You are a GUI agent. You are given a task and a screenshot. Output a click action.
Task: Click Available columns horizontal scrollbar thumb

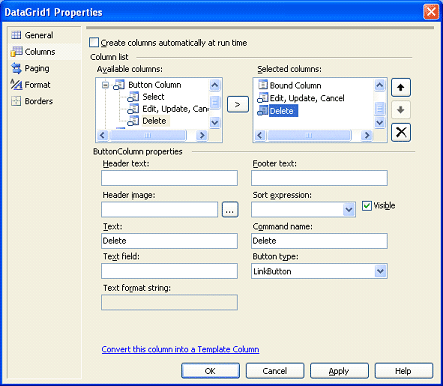(148, 135)
